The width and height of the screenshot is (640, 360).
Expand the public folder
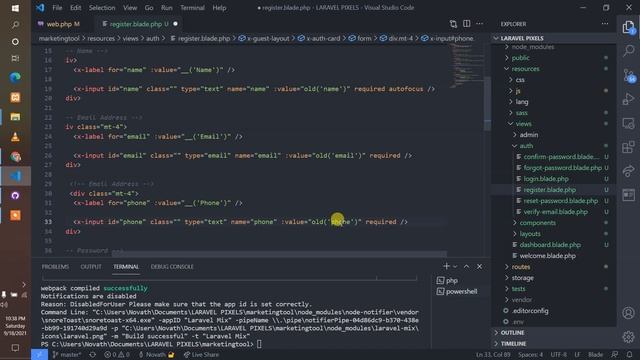(x=520, y=58)
